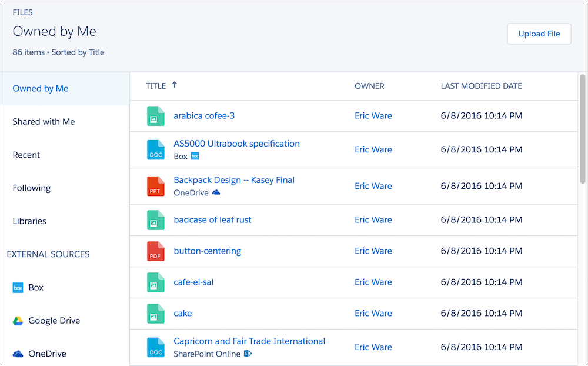
Task: Click the Box icon in External Sources
Action: [x=18, y=288]
